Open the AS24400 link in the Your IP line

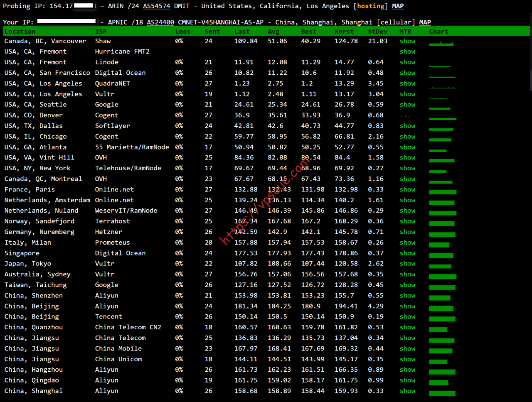160,22
